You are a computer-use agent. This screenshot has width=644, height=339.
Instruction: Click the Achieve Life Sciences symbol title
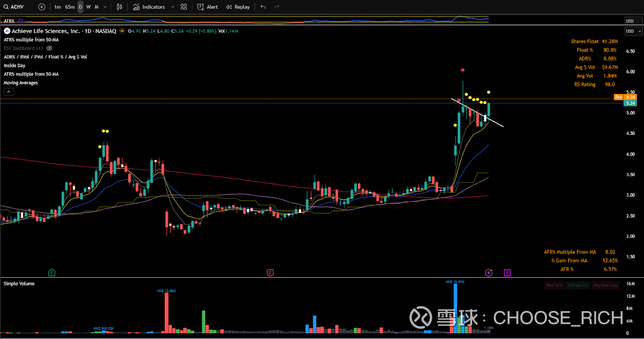(x=64, y=31)
